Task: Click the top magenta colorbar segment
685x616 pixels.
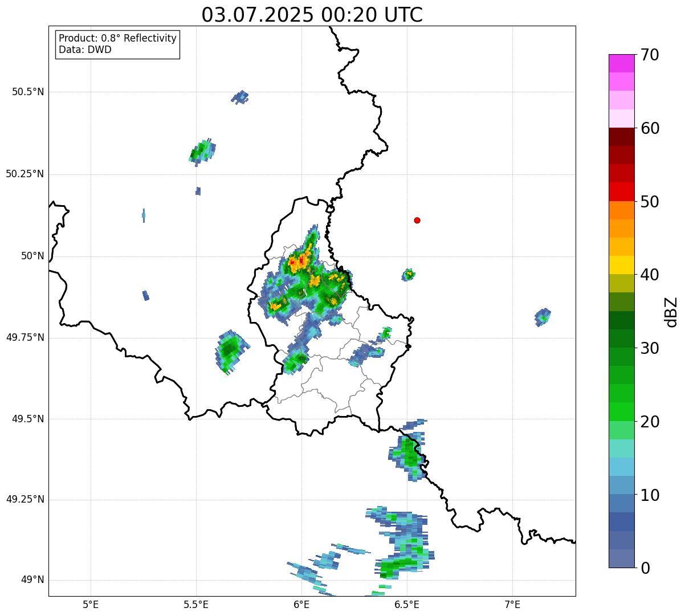Action: tap(622, 63)
